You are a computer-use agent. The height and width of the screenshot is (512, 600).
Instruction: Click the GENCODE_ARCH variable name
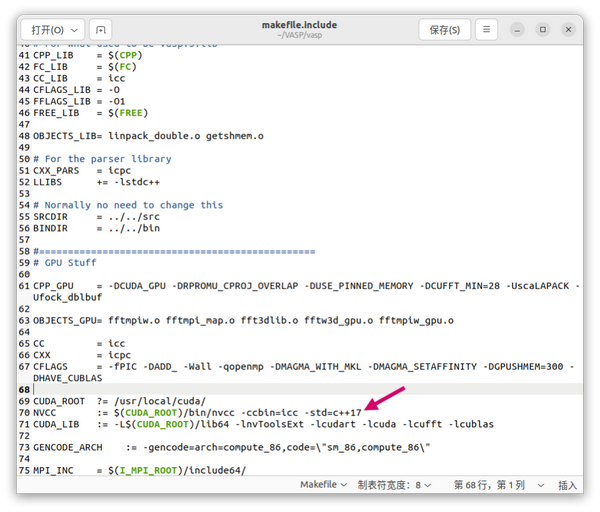(68, 447)
